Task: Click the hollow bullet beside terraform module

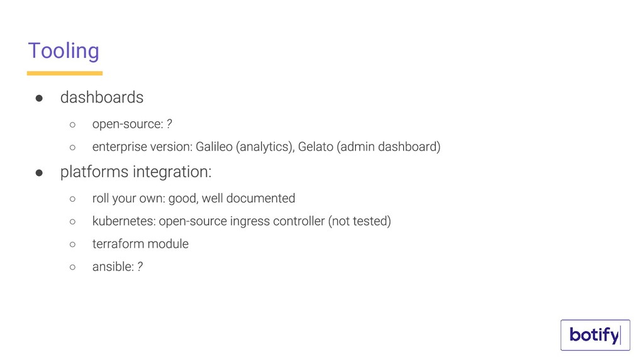Action: tap(73, 244)
